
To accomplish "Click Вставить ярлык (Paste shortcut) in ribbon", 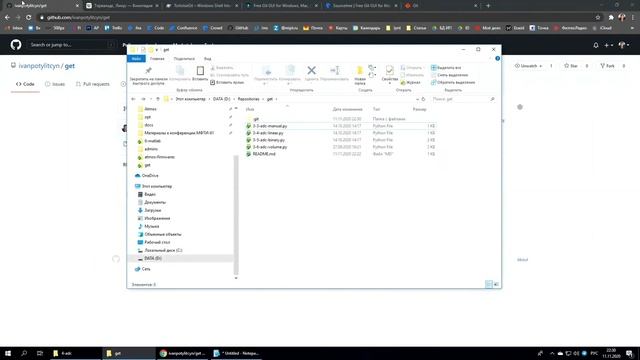I will pos(227,82).
